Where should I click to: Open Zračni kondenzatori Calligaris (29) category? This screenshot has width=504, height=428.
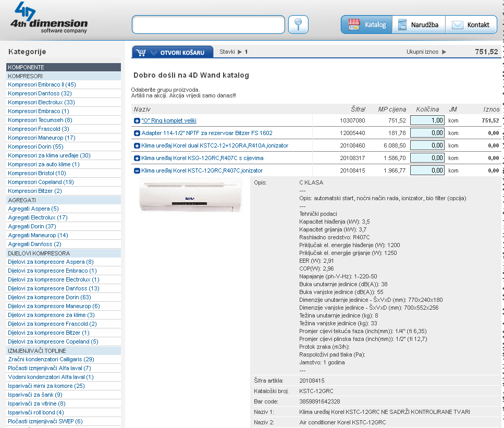click(51, 359)
